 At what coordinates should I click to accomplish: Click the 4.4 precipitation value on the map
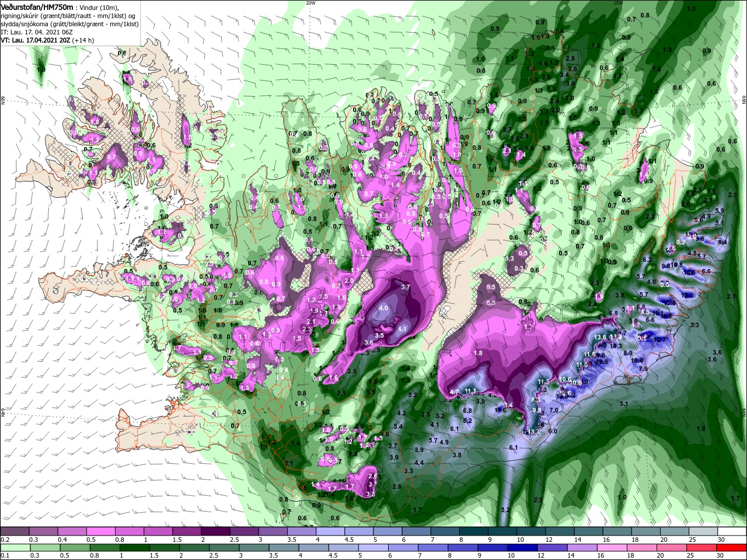(418, 463)
